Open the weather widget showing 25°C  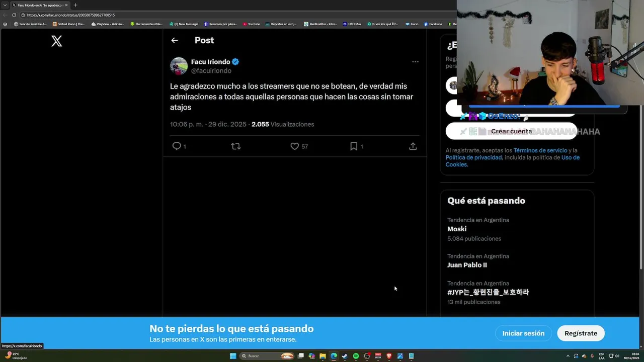(x=16, y=356)
